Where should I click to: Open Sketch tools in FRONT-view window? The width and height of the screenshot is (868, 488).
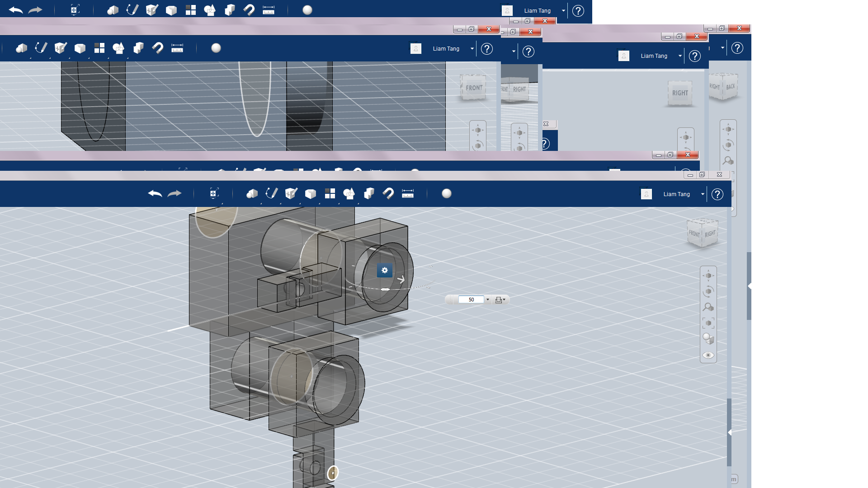coord(41,48)
